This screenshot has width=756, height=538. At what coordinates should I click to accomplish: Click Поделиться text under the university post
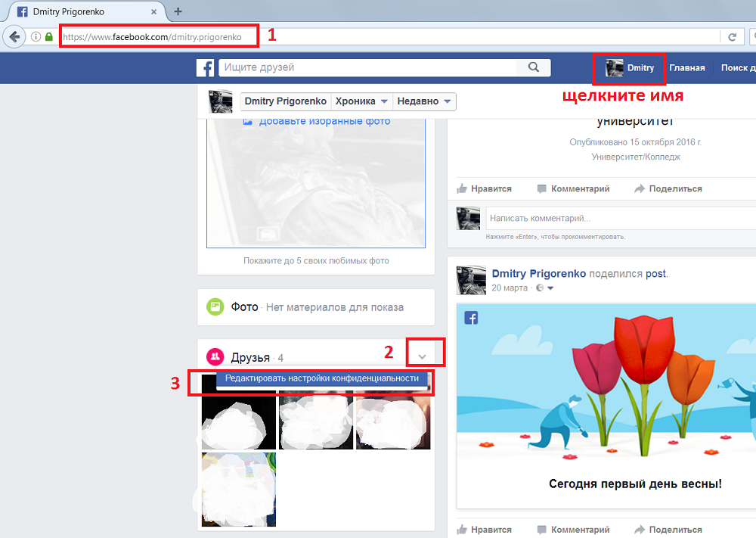click(x=675, y=188)
